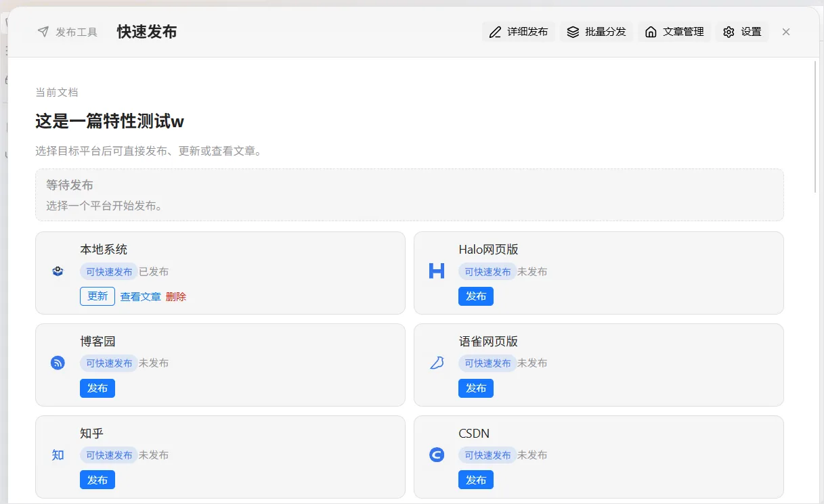
Task: Delete the 本地系统 published article
Action: [176, 296]
